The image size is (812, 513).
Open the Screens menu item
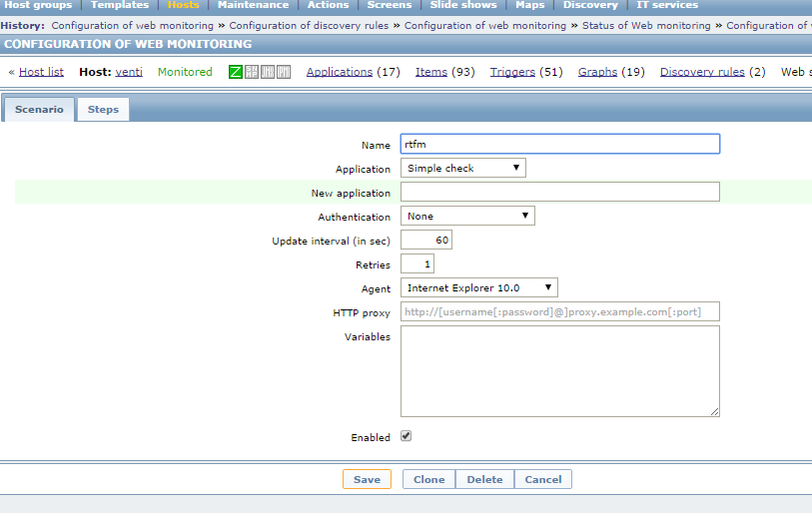click(390, 5)
